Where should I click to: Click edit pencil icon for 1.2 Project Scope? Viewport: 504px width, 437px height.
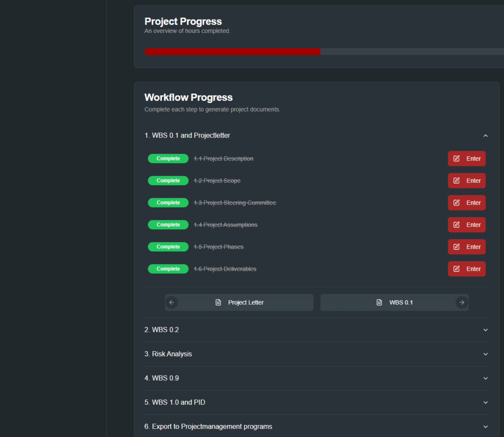tap(456, 180)
